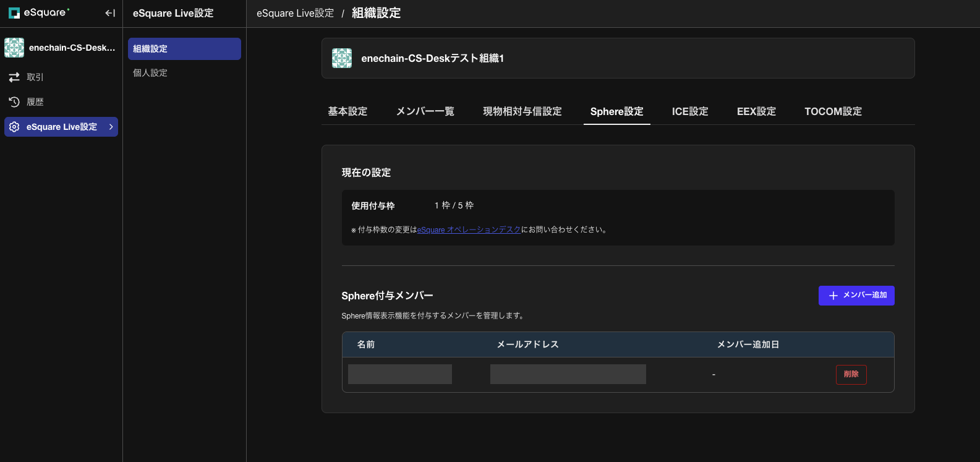Viewport: 980px width, 462px height.
Task: Click the 取引 swap arrows icon
Action: coord(14,77)
